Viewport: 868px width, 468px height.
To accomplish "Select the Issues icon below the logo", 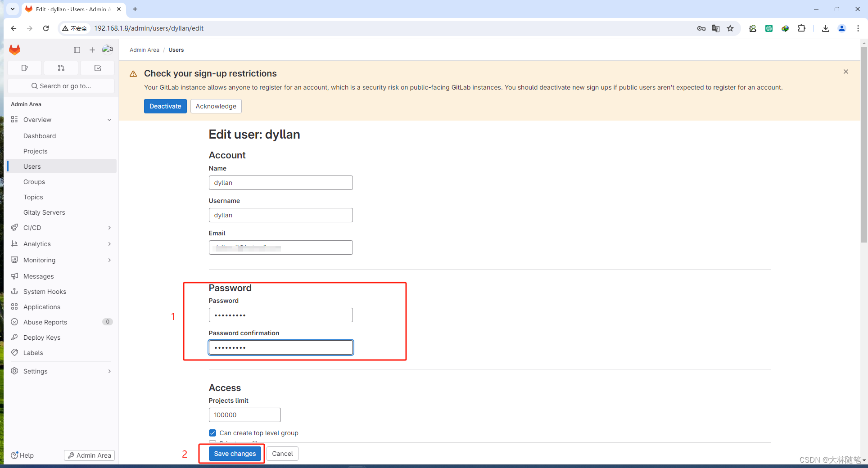I will click(x=24, y=67).
